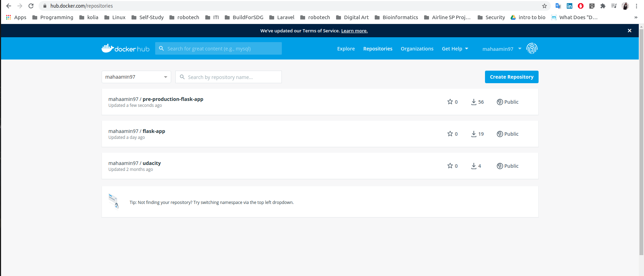The width and height of the screenshot is (644, 276).
Task: Click the star icon for udacity repository
Action: [x=450, y=166]
